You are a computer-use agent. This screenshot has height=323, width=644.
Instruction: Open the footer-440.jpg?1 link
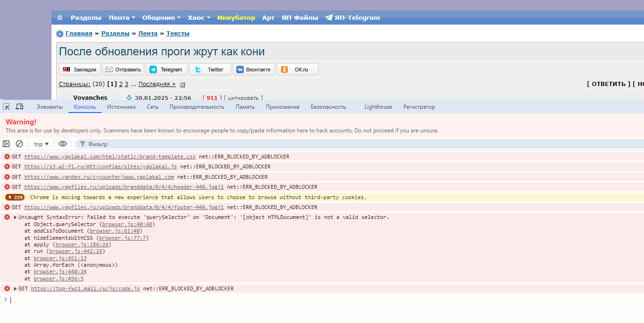coord(124,207)
